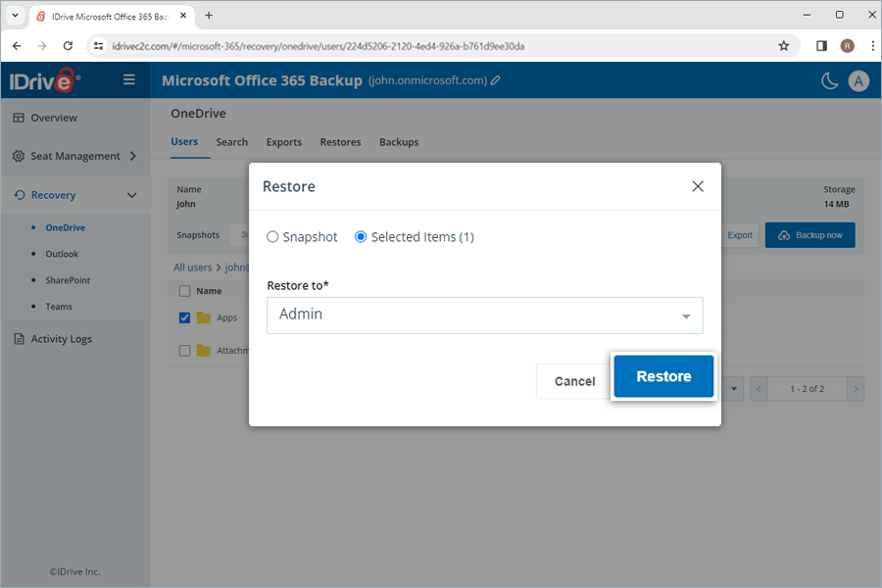Open Teams under Recovery

[x=59, y=307]
